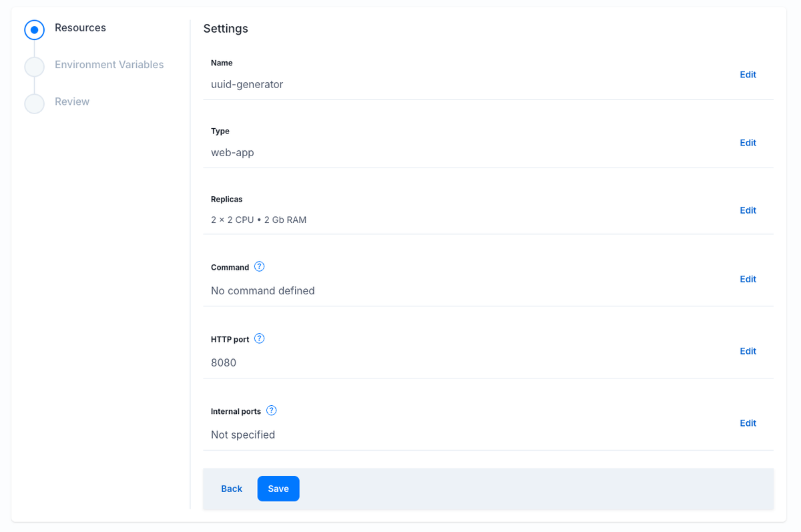The width and height of the screenshot is (801, 532).
Task: Switch to the Environment Variables step
Action: (109, 65)
